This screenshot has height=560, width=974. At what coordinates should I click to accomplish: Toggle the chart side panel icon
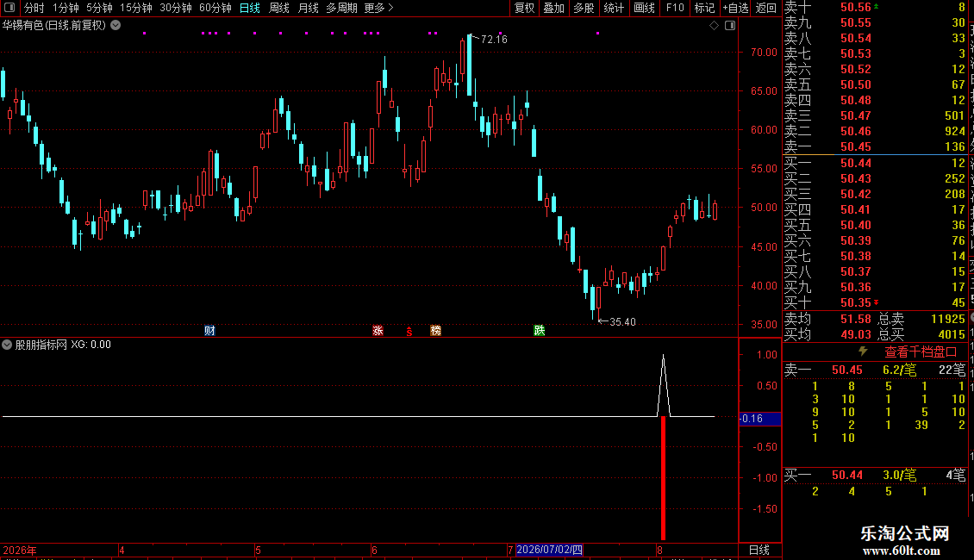tap(730, 26)
